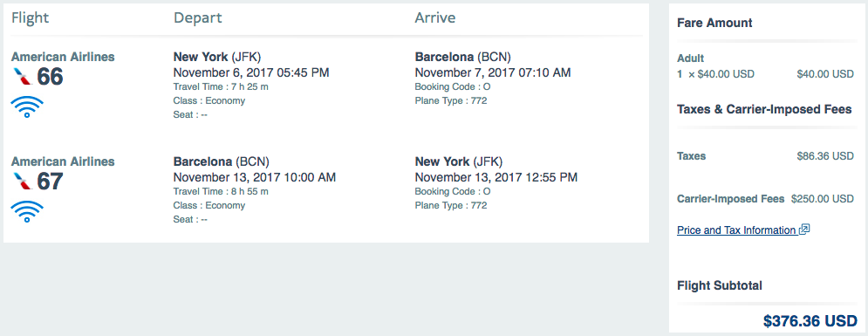Click the Barcelona (BCN) arrival city of flight 66
Screen dimensions: 868x336
click(x=462, y=57)
